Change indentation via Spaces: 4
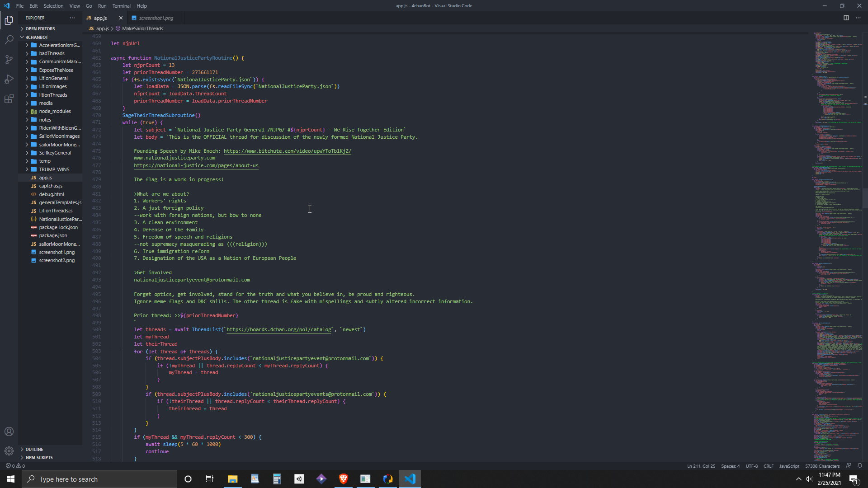 point(730,466)
